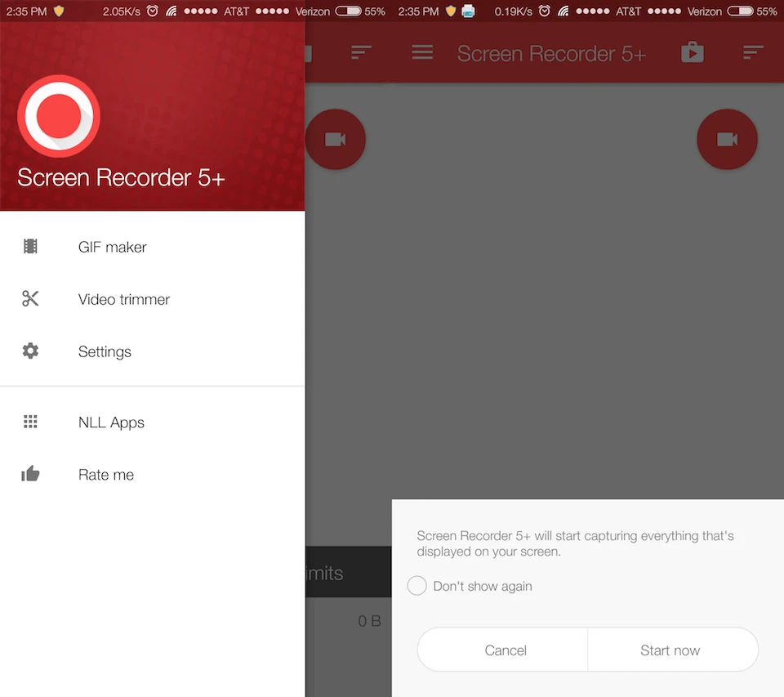Tap the Rate me thumbs-up icon
Image resolution: width=784 pixels, height=697 pixels.
pos(30,474)
